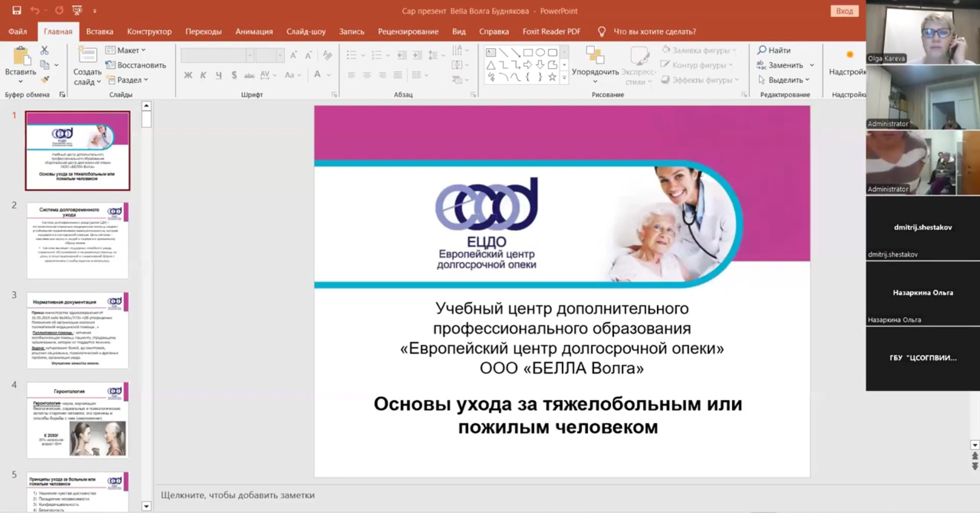Switch to the Переходы tab
The height and width of the screenshot is (513, 980).
(x=203, y=32)
